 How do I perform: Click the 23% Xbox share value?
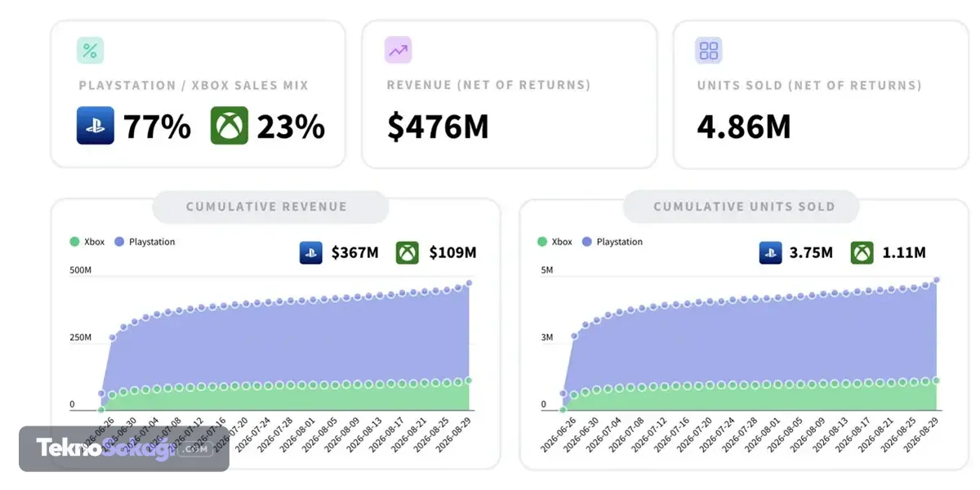[291, 127]
